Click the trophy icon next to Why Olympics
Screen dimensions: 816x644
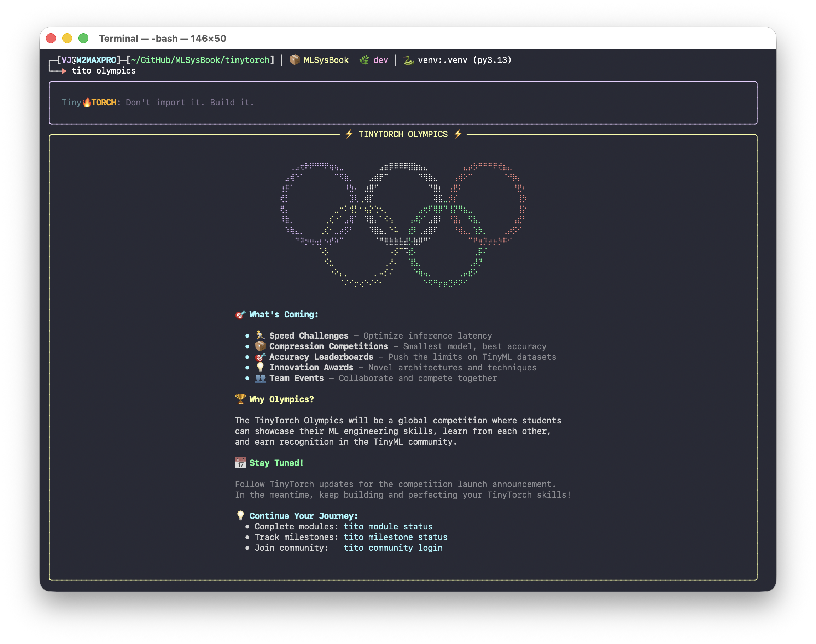[240, 399]
